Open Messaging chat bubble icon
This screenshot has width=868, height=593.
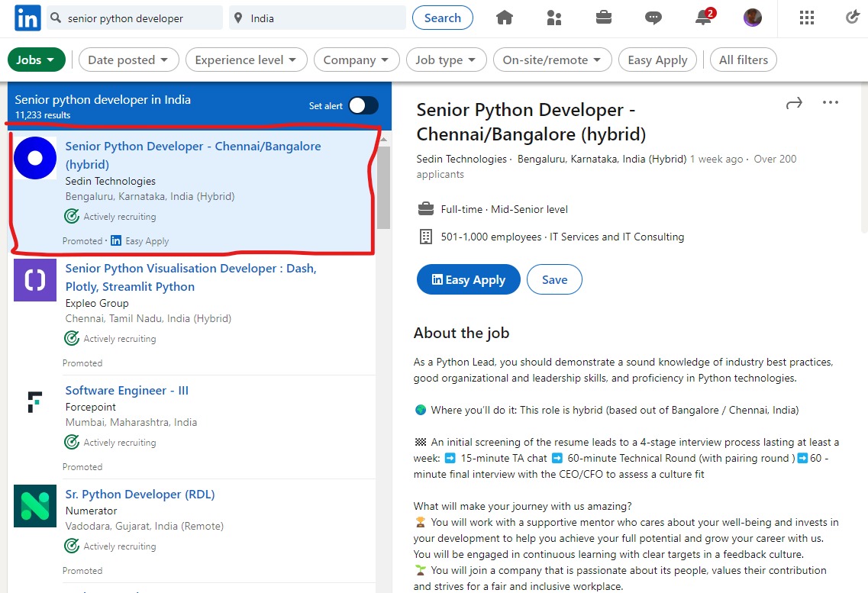[653, 18]
